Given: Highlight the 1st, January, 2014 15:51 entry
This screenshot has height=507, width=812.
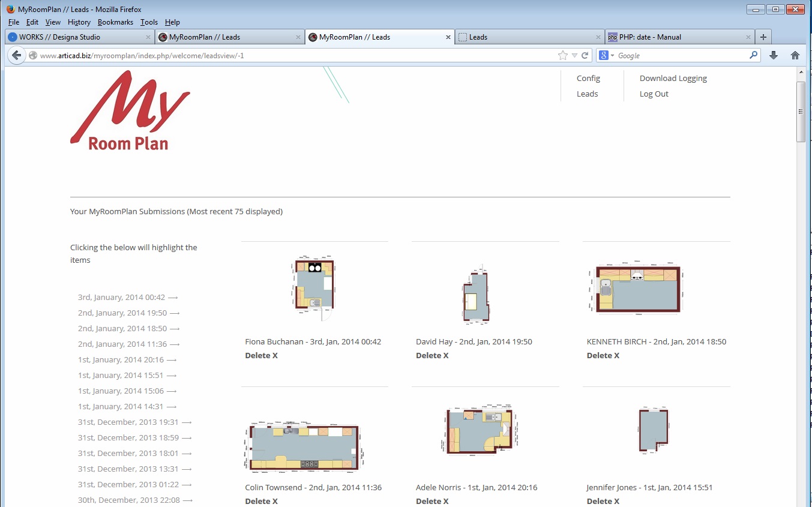Looking at the screenshot, I should (127, 375).
